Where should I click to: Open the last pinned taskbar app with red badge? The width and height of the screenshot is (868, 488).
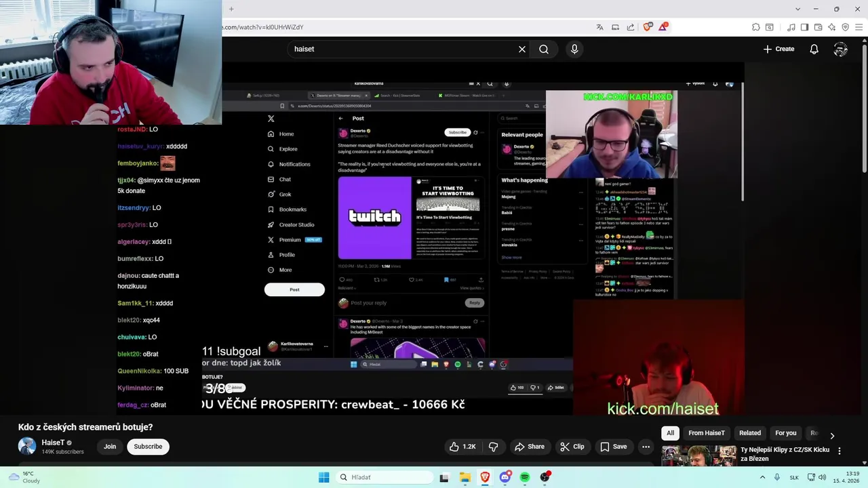pyautogui.click(x=545, y=477)
